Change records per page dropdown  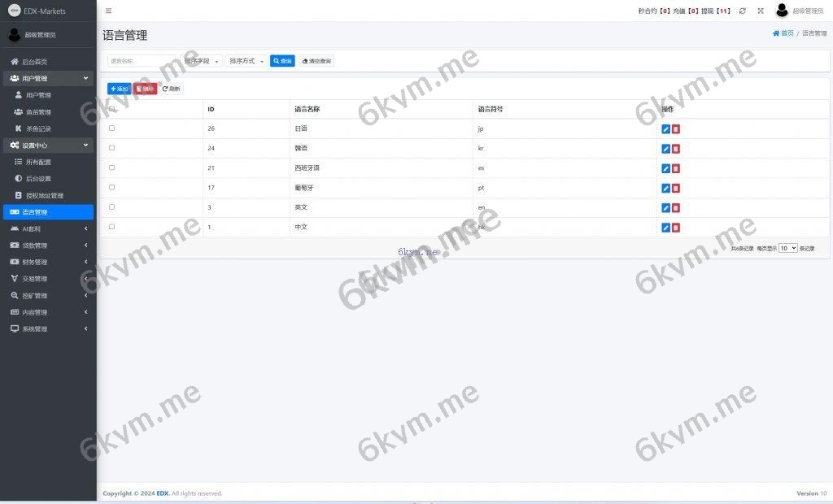pos(787,248)
